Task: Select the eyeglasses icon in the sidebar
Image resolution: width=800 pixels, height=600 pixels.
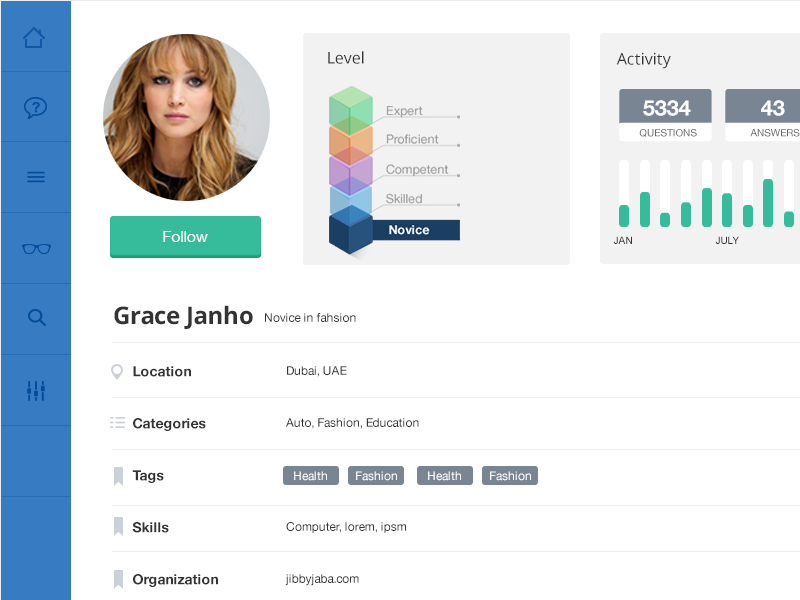Action: 35,247
